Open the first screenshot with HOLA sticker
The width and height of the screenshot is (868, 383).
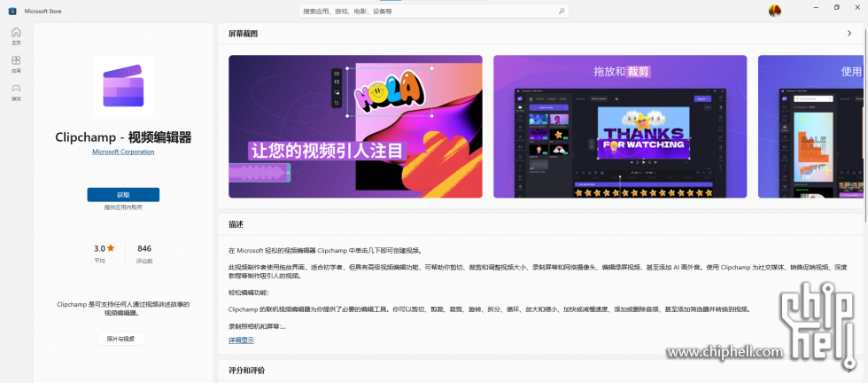point(355,127)
